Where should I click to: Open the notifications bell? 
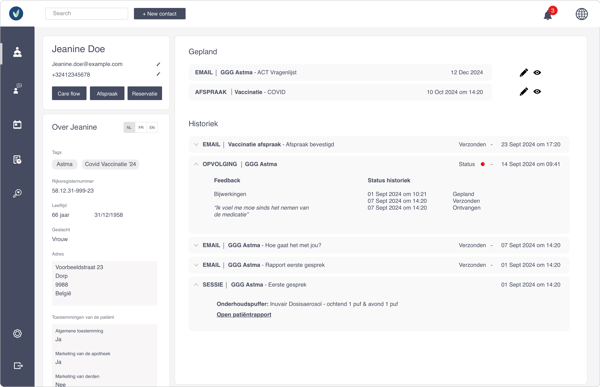pyautogui.click(x=548, y=15)
